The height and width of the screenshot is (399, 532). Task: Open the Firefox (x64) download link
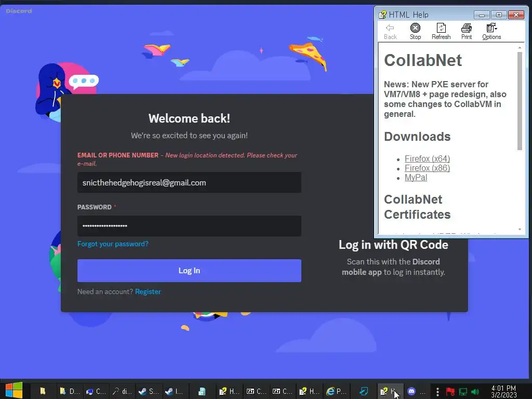(x=427, y=158)
